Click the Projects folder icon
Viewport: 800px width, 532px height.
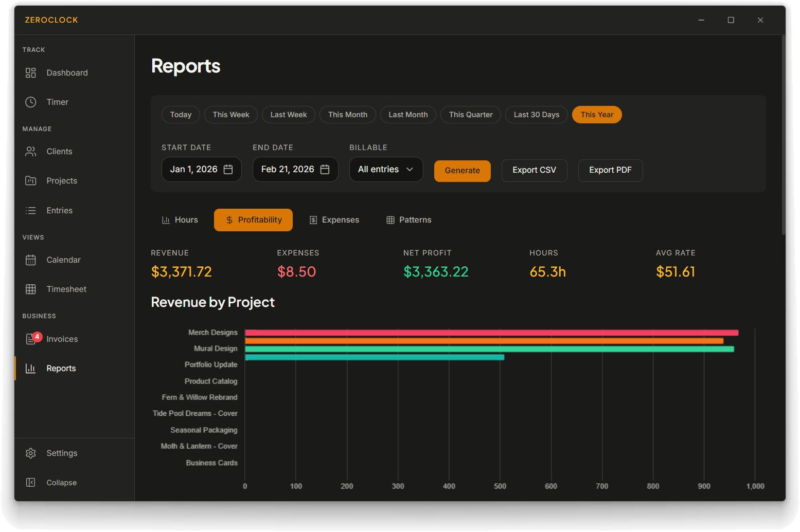click(31, 181)
